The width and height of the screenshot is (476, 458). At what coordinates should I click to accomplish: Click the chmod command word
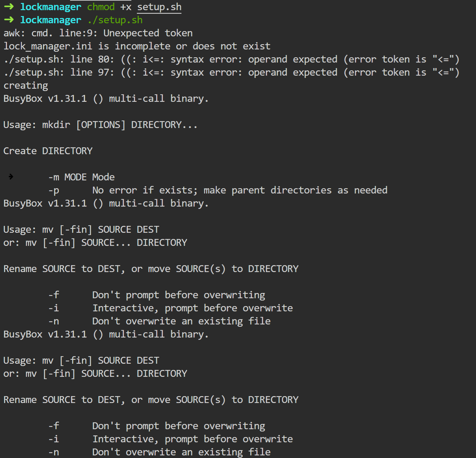click(101, 7)
